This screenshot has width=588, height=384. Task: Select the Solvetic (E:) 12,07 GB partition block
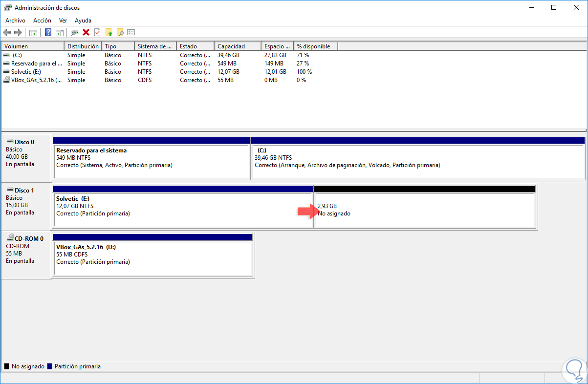(x=182, y=207)
